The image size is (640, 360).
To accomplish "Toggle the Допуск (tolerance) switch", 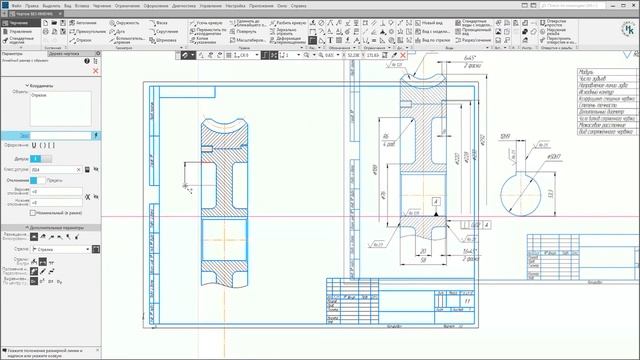I will pos(41,159).
